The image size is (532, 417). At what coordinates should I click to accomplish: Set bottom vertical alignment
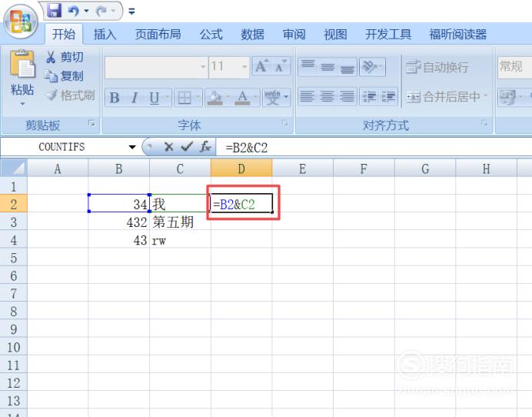pos(347,67)
